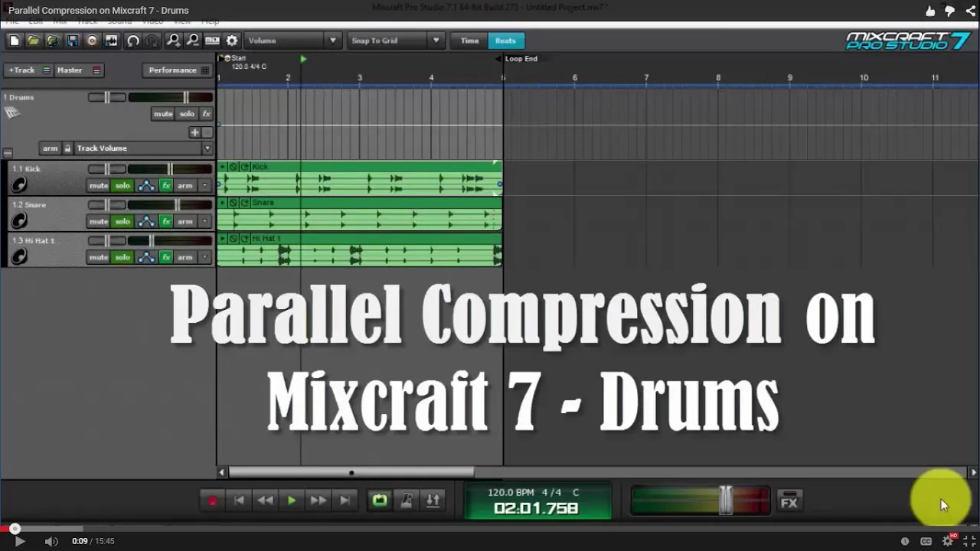This screenshot has width=980, height=551.
Task: Open the Kick track arm options dropdown
Action: (x=204, y=185)
